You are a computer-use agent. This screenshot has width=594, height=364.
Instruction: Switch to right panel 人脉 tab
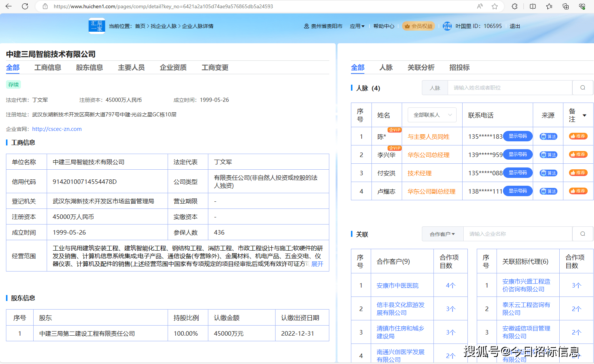[386, 68]
